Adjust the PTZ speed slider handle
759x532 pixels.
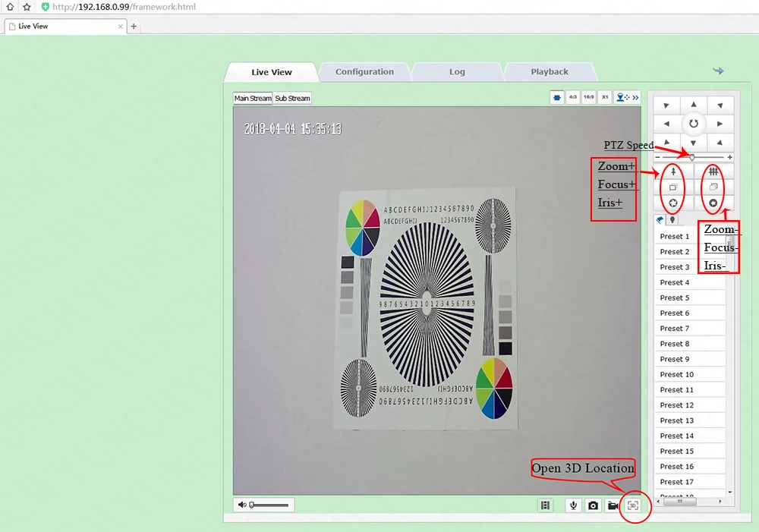(692, 157)
